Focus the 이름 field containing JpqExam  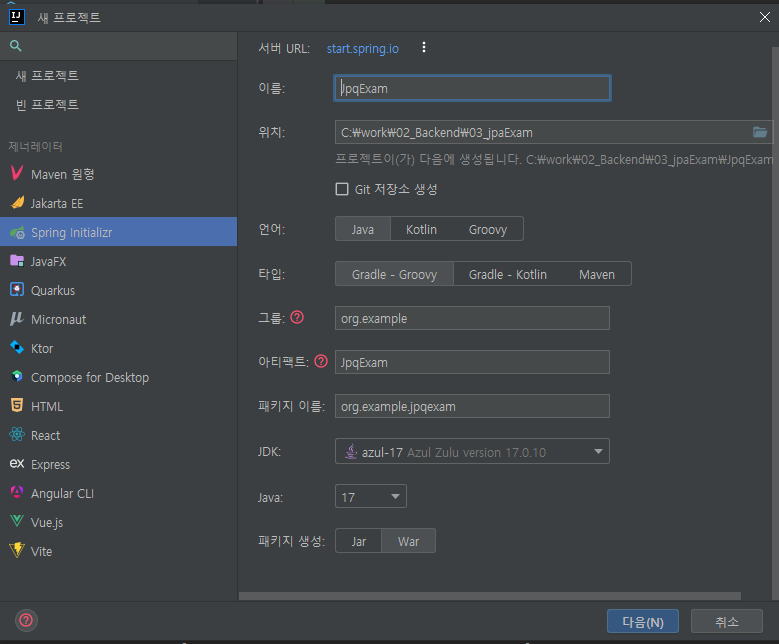pyautogui.click(x=472, y=88)
